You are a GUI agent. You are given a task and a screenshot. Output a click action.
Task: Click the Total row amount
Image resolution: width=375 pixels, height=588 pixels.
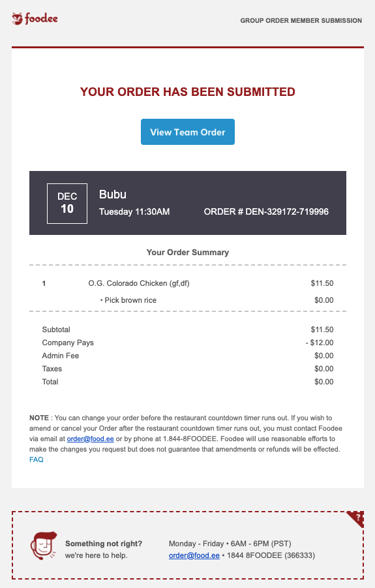(x=324, y=382)
